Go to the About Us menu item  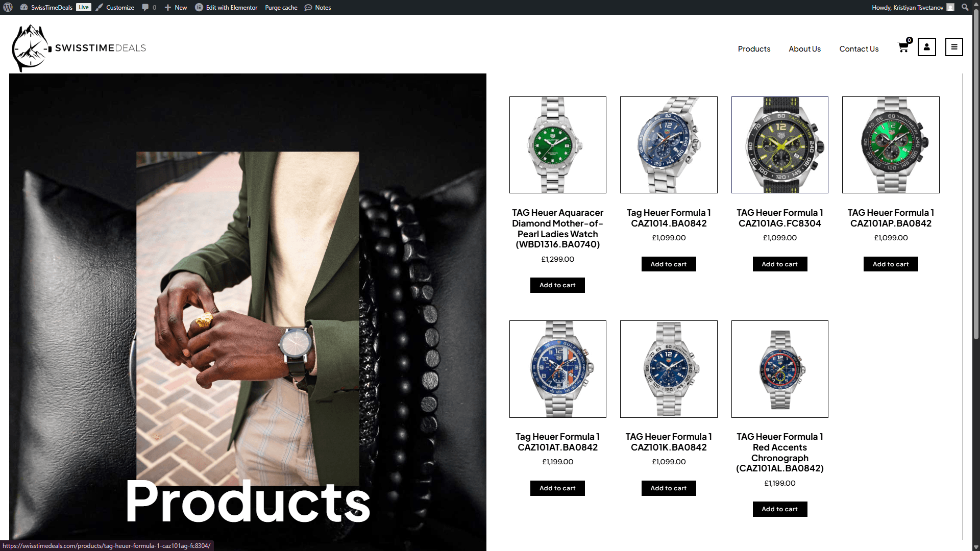coord(804,49)
